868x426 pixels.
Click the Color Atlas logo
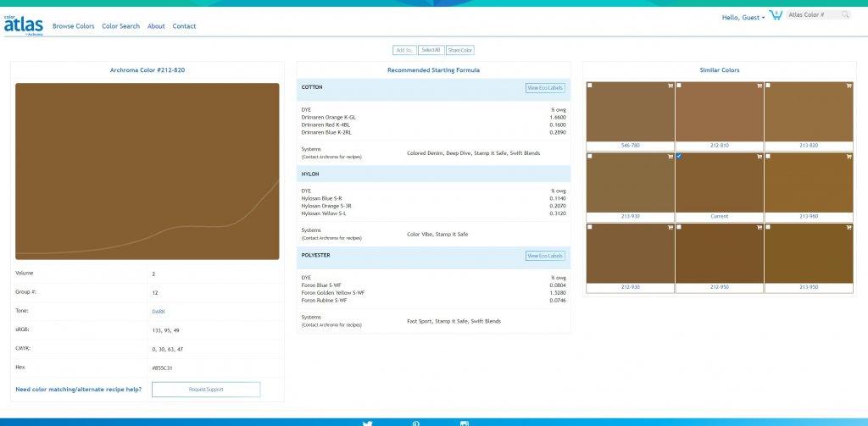click(23, 25)
